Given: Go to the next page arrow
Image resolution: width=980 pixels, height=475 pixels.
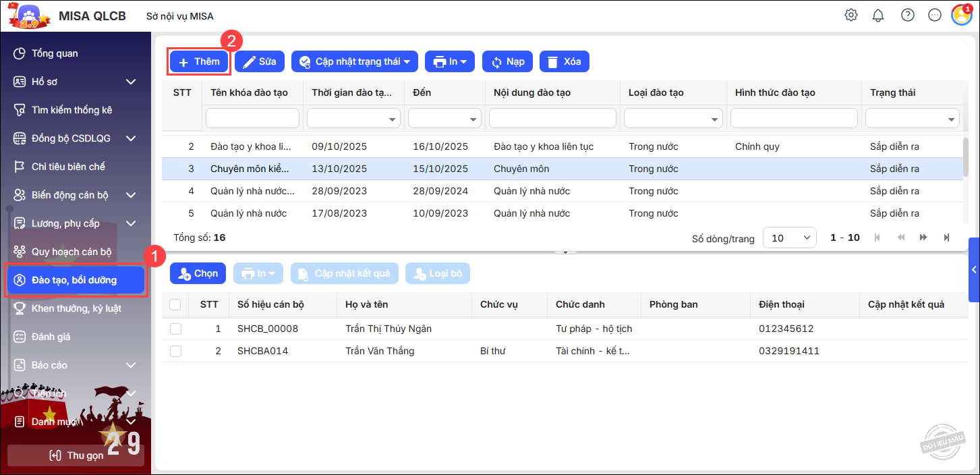Looking at the screenshot, I should [x=923, y=237].
